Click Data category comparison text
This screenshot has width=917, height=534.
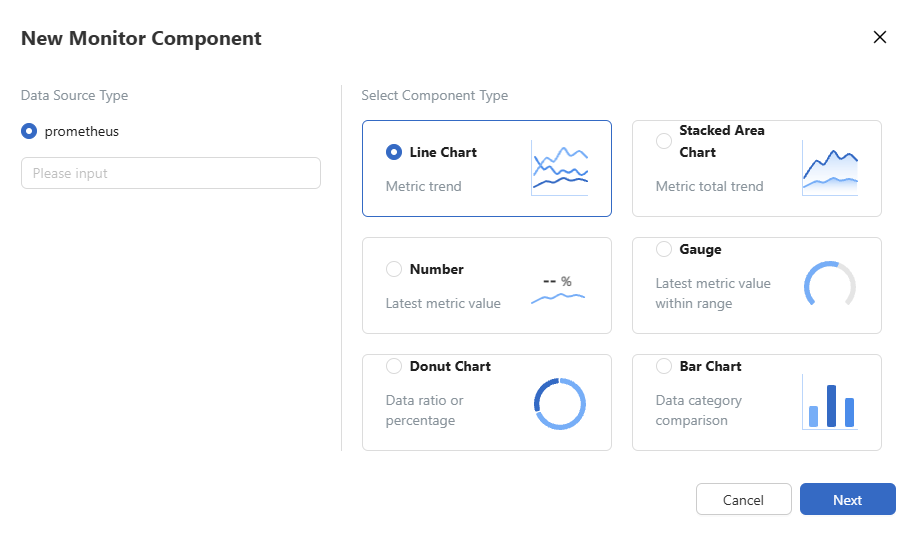pos(699,410)
